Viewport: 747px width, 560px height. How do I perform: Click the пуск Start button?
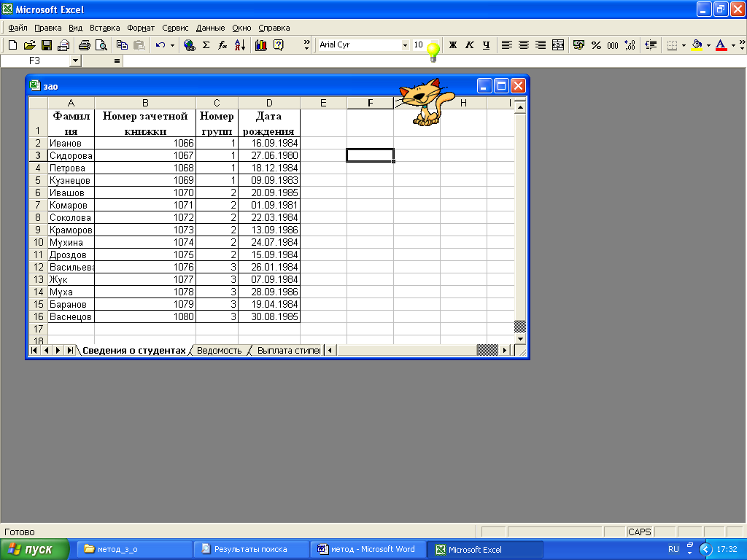coord(34,550)
